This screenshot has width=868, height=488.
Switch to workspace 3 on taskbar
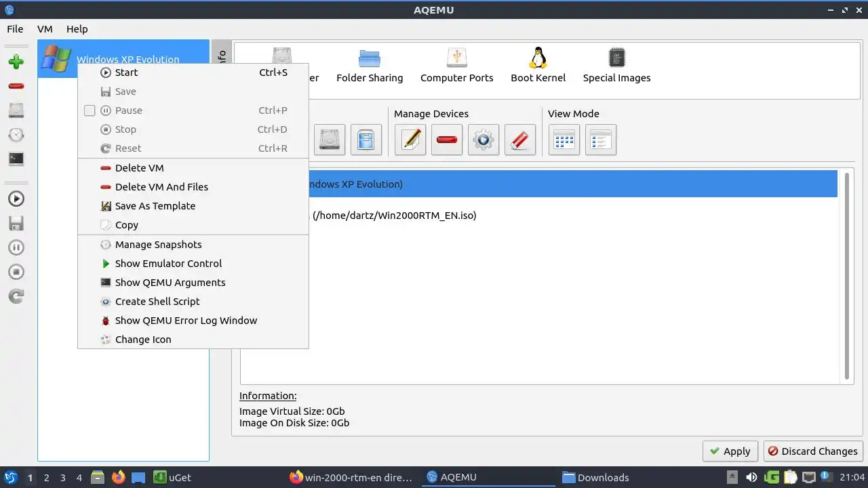(62, 478)
